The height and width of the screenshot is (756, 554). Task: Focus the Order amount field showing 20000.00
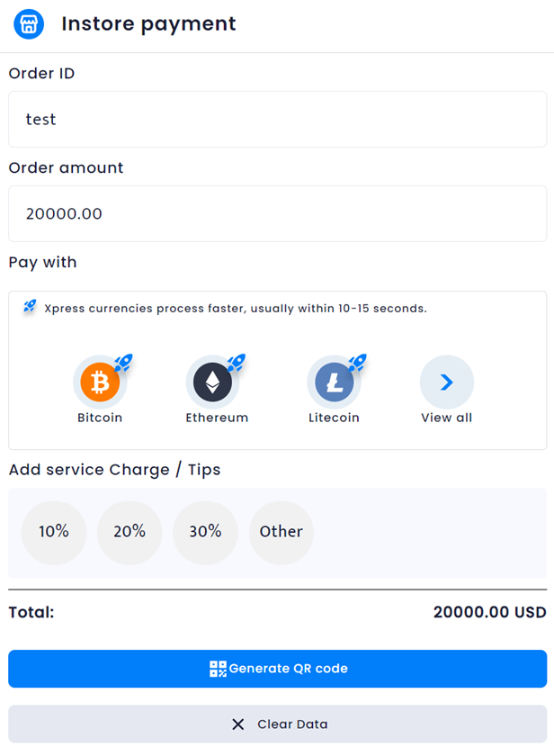pos(278,213)
